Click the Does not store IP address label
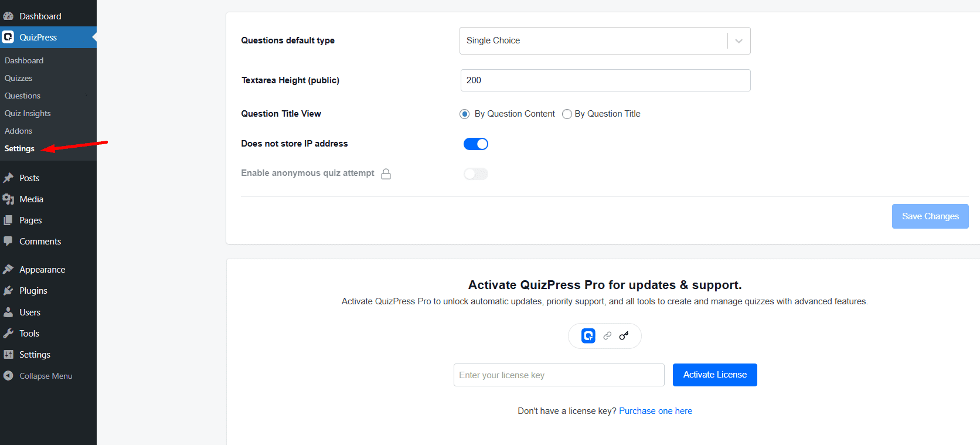980x445 pixels. click(x=294, y=144)
